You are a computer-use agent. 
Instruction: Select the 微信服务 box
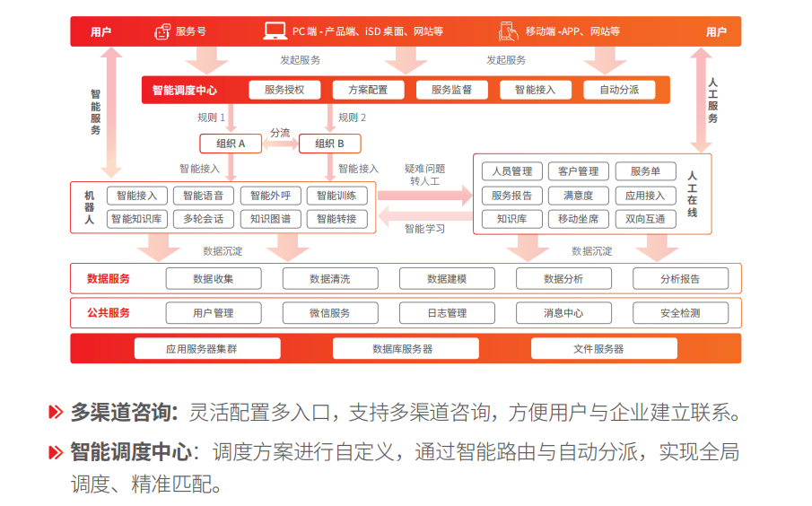coord(330,313)
